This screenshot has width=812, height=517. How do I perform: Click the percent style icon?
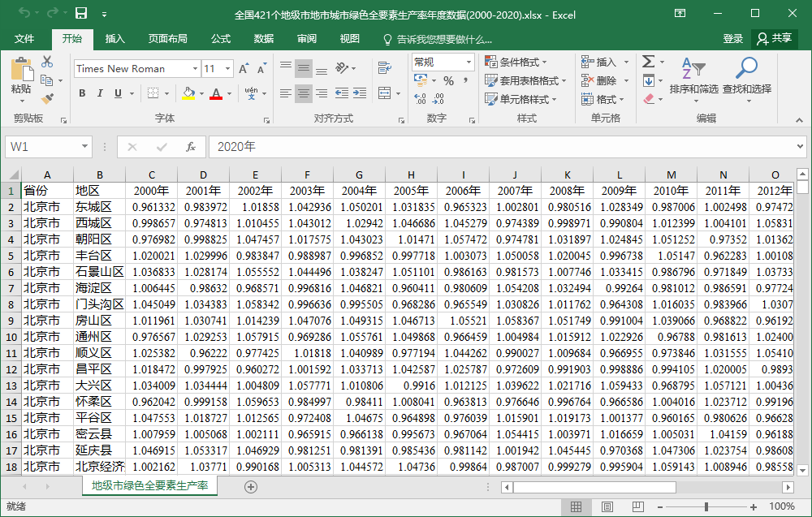tap(448, 80)
